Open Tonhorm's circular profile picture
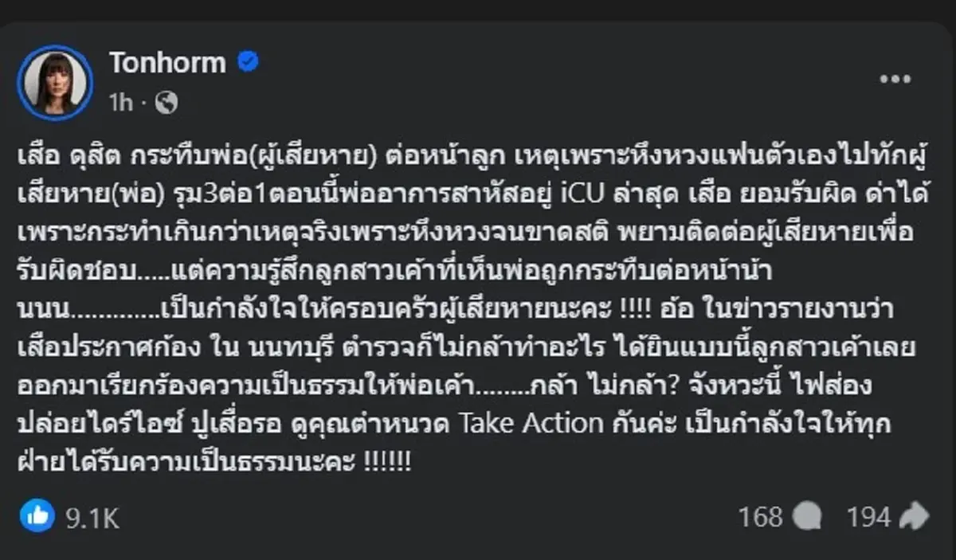This screenshot has height=560, width=956. [x=55, y=83]
